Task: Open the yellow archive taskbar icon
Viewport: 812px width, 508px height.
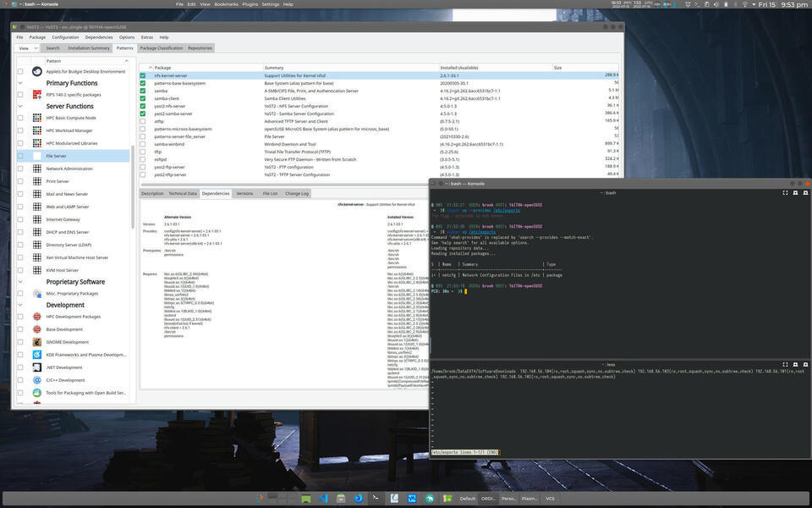Action: click(341, 498)
